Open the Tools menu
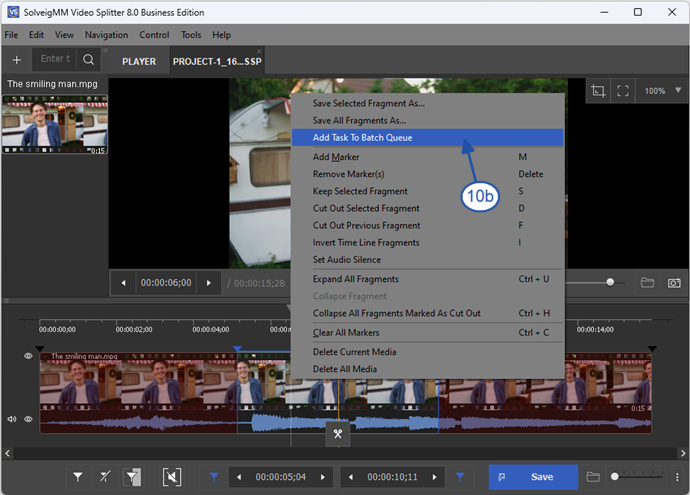690x495 pixels. pos(191,35)
